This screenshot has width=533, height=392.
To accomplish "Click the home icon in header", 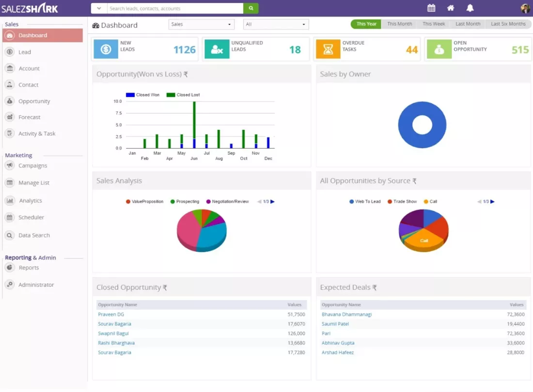I will [451, 8].
